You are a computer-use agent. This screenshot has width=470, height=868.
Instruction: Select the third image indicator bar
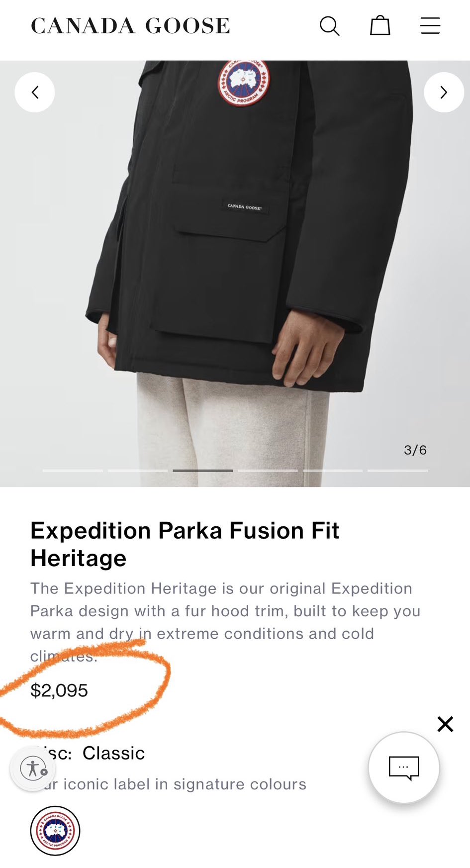coord(202,471)
